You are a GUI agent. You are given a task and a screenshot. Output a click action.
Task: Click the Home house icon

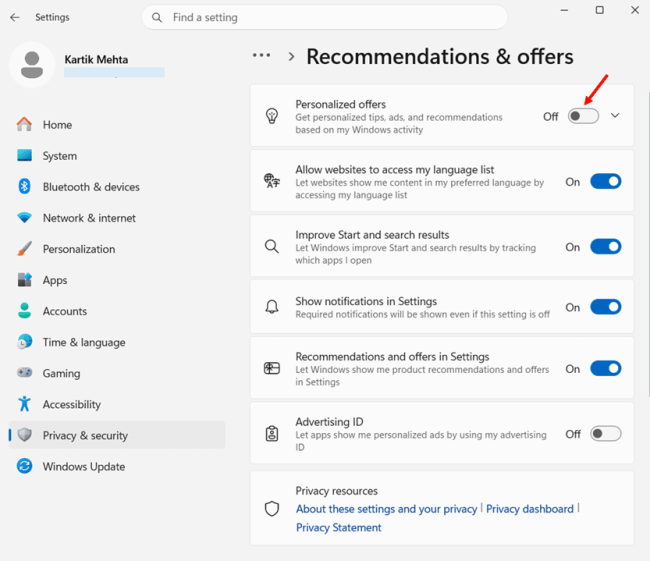pyautogui.click(x=24, y=124)
